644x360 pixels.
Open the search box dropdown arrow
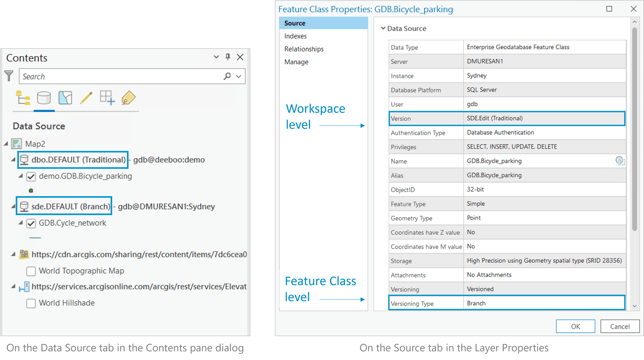(x=239, y=76)
